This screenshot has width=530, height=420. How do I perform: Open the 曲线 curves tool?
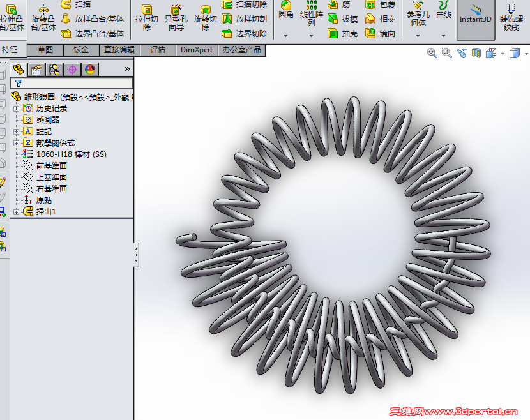443,10
